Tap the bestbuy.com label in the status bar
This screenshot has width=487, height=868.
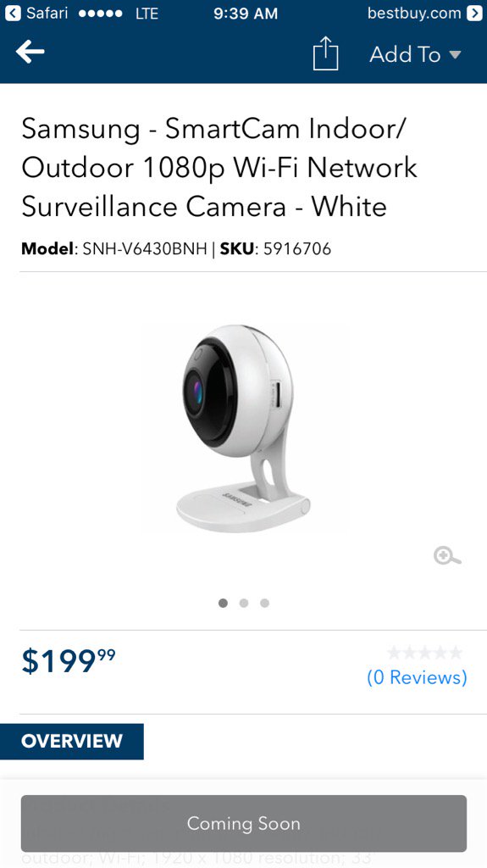pyautogui.click(x=414, y=14)
